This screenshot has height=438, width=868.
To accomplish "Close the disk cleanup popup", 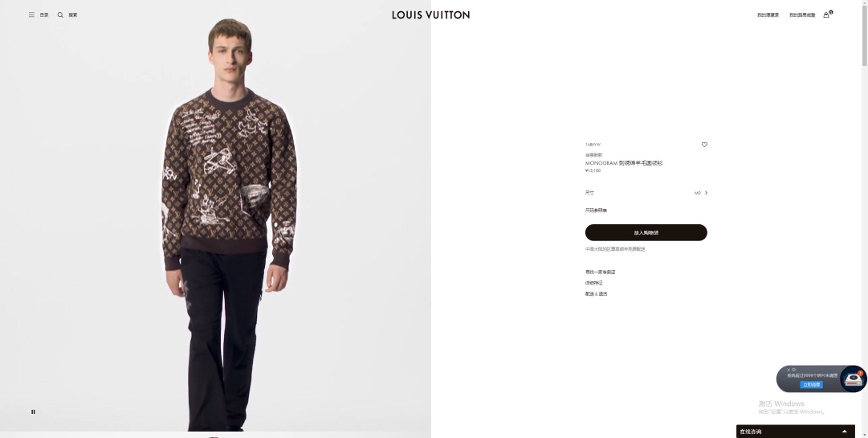I will click(x=789, y=370).
